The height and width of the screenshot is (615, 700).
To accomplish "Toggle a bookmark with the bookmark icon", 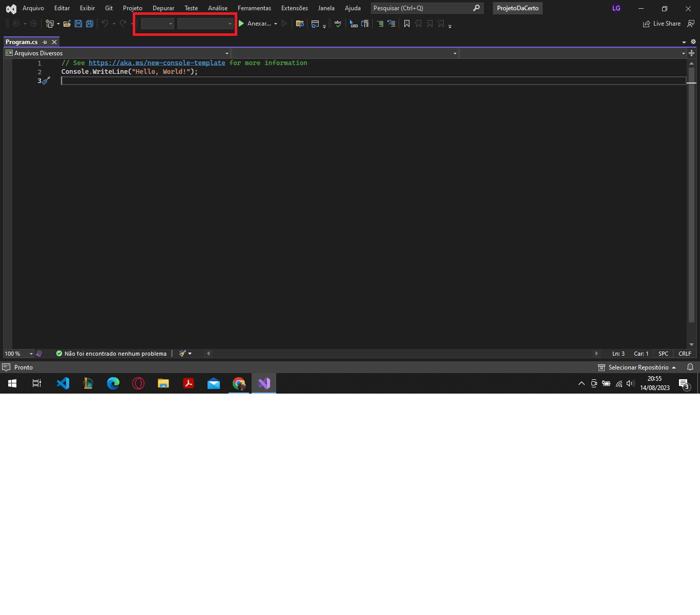I will (x=407, y=24).
